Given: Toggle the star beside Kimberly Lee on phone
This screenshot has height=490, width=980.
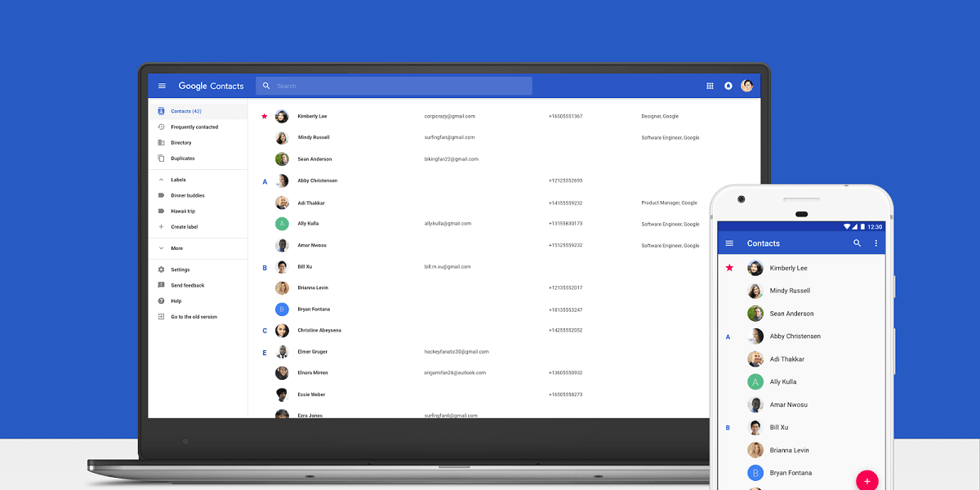Looking at the screenshot, I should point(729,268).
